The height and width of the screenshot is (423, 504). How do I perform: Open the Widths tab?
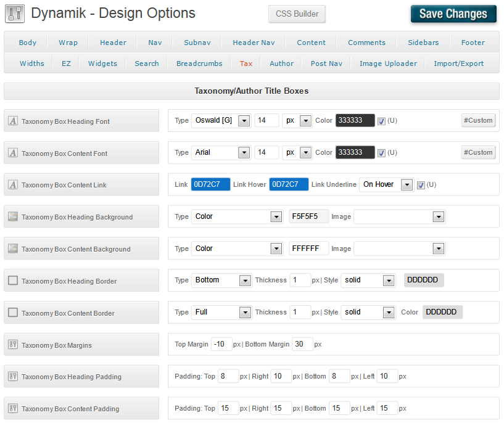pyautogui.click(x=32, y=64)
